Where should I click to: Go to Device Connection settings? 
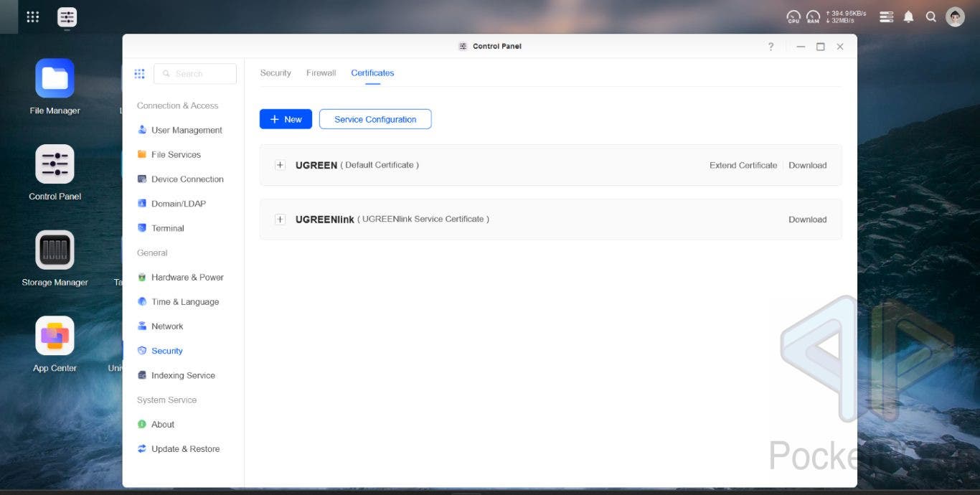coord(181,179)
